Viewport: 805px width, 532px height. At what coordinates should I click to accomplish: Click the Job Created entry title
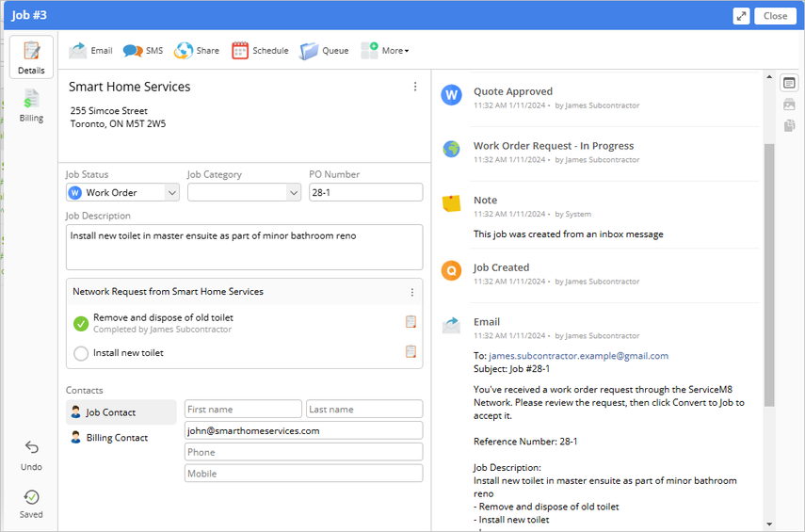(x=501, y=267)
